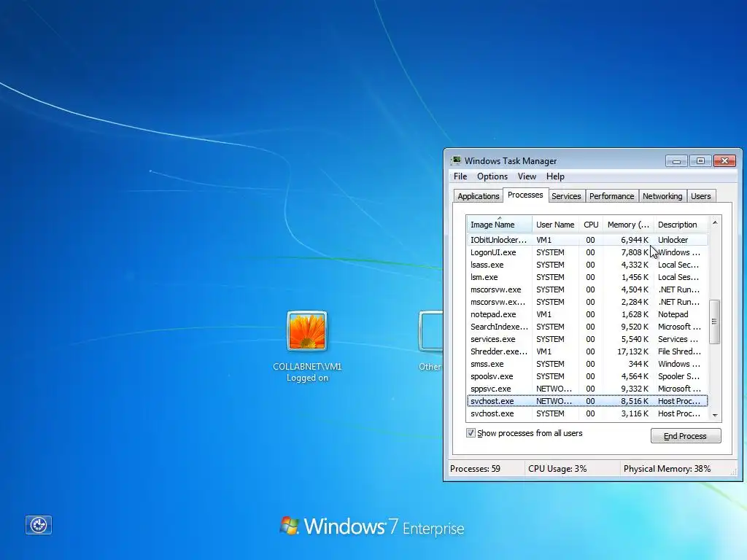Select the sppsvc.exe process

[x=587, y=388]
